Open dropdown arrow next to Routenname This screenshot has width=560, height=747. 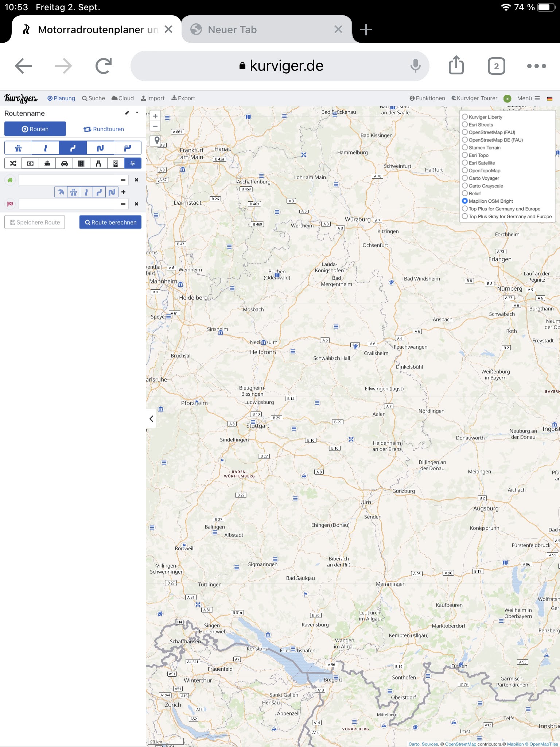(x=137, y=113)
